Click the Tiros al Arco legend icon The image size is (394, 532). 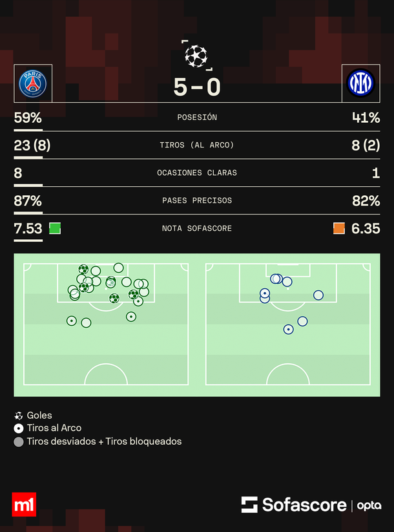pyautogui.click(x=18, y=429)
